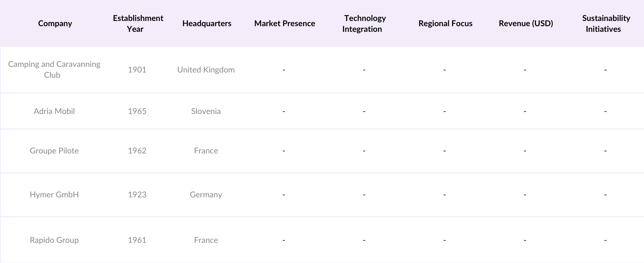The height and width of the screenshot is (263, 644).
Task: Select the Hymer GmbH company cell
Action: [x=54, y=195]
